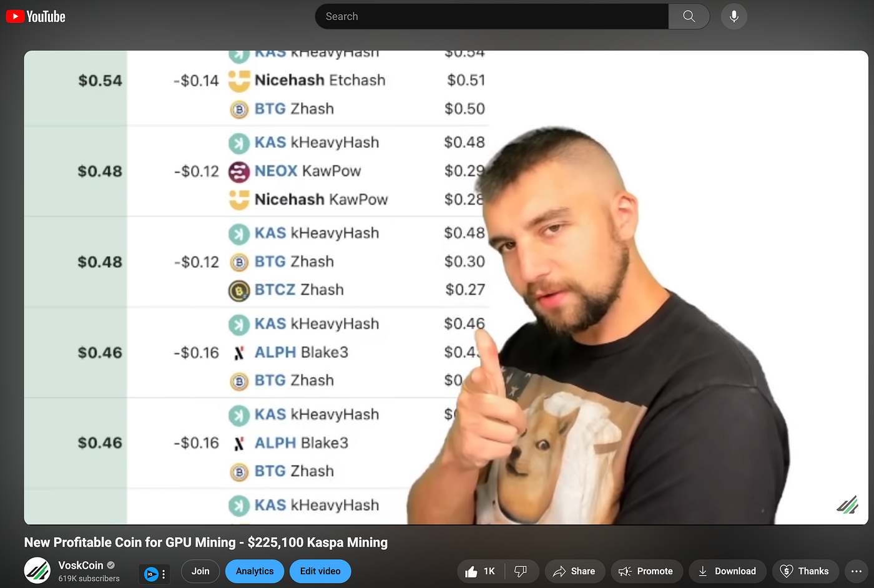Open VoskCoin channel avatar
Screen dimensions: 874x588
[37, 571]
